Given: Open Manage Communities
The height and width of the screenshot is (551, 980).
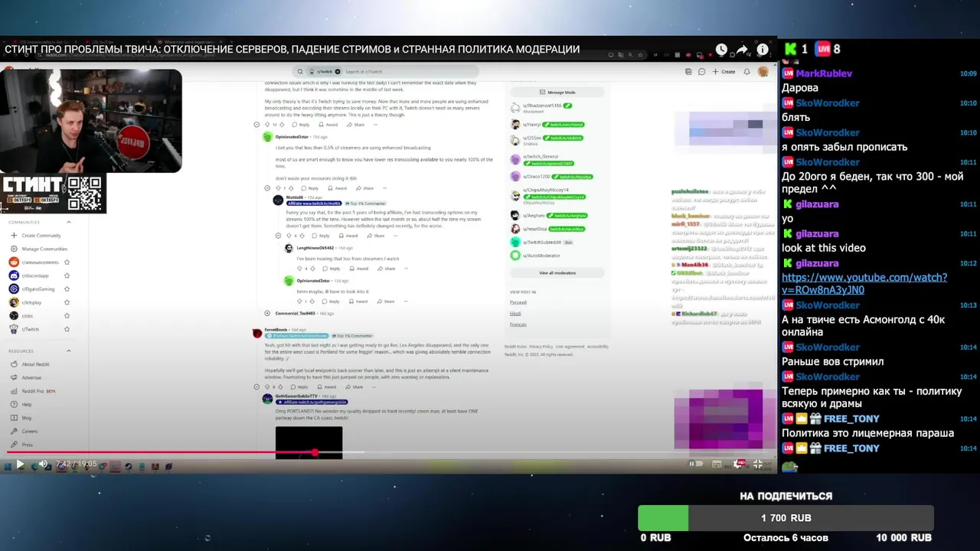Looking at the screenshot, I should coord(38,249).
